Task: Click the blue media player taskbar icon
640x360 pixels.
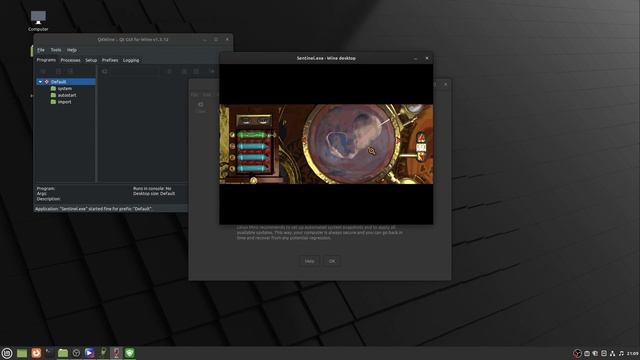Action: point(89,353)
